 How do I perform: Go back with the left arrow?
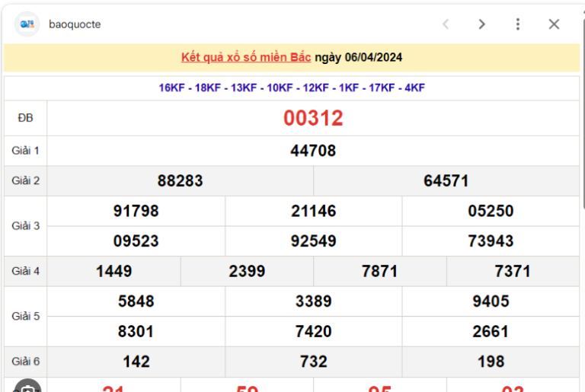pos(446,24)
